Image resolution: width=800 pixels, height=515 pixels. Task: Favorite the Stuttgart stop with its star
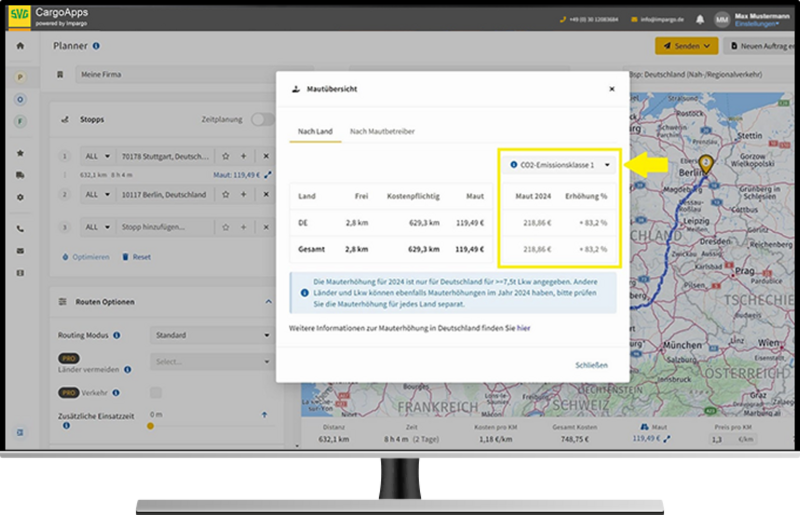click(226, 157)
